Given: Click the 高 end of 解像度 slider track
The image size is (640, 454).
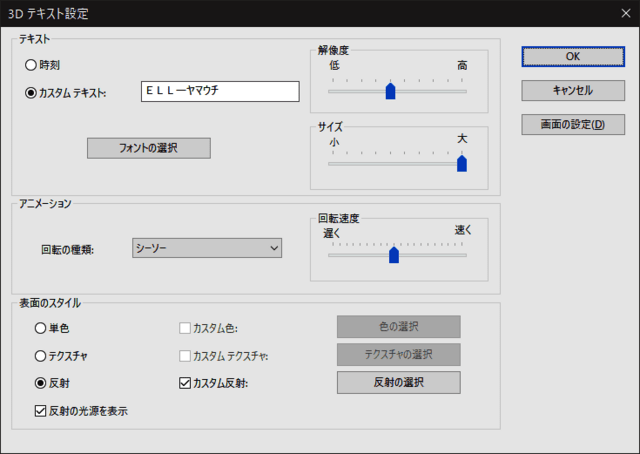Looking at the screenshot, I should tap(462, 91).
